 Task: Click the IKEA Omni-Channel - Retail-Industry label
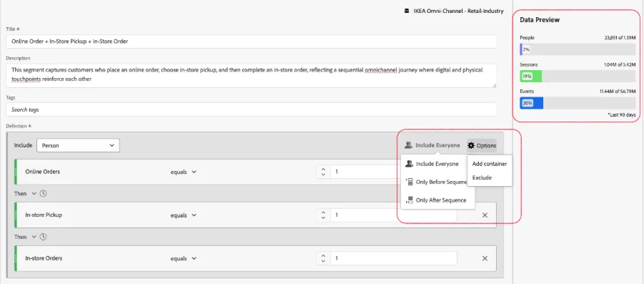458,11
